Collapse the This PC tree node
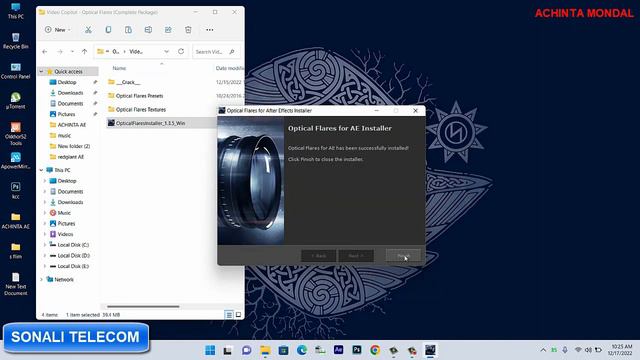 tap(41, 170)
